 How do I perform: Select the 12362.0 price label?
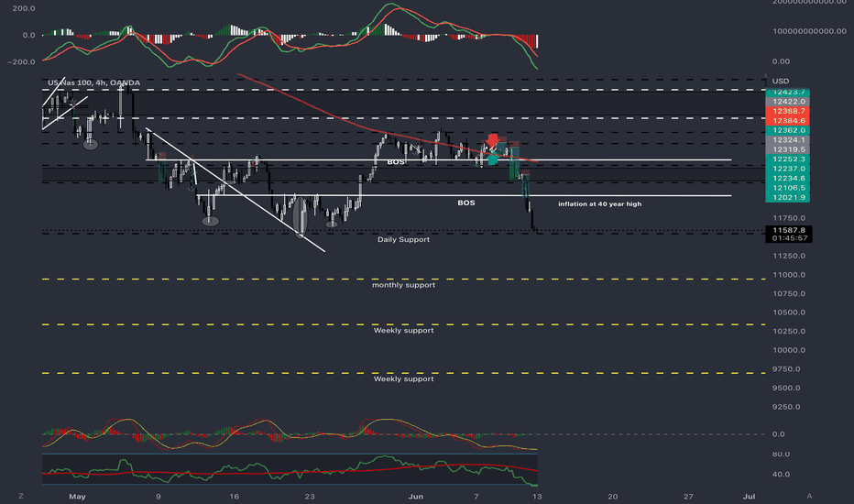(787, 130)
